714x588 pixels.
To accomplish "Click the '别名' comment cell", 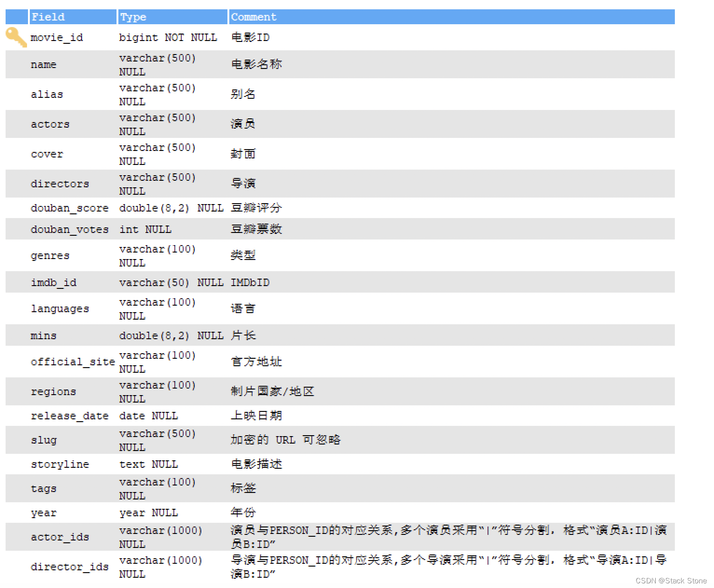I will point(243,94).
